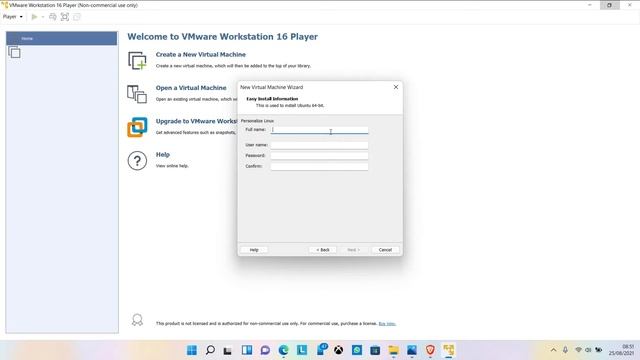Click the Upgrade to VMware Workstation link
This screenshot has height=360, width=640.
tap(196, 121)
